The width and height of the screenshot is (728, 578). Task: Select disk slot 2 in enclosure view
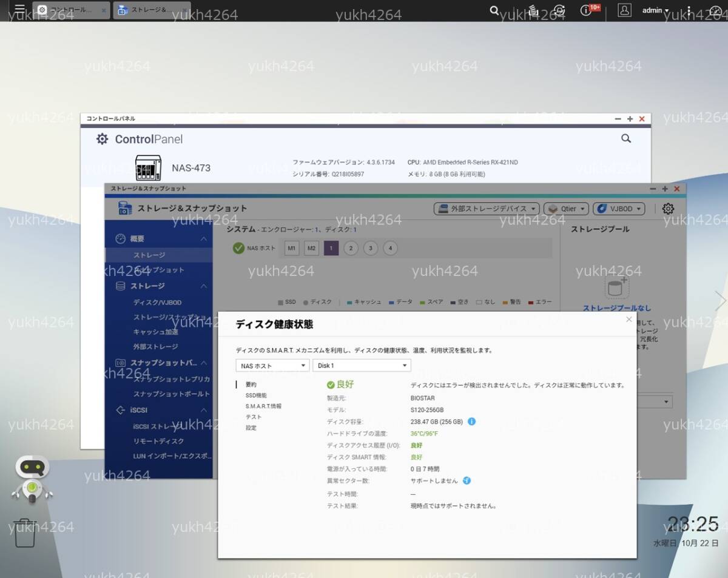pyautogui.click(x=351, y=248)
